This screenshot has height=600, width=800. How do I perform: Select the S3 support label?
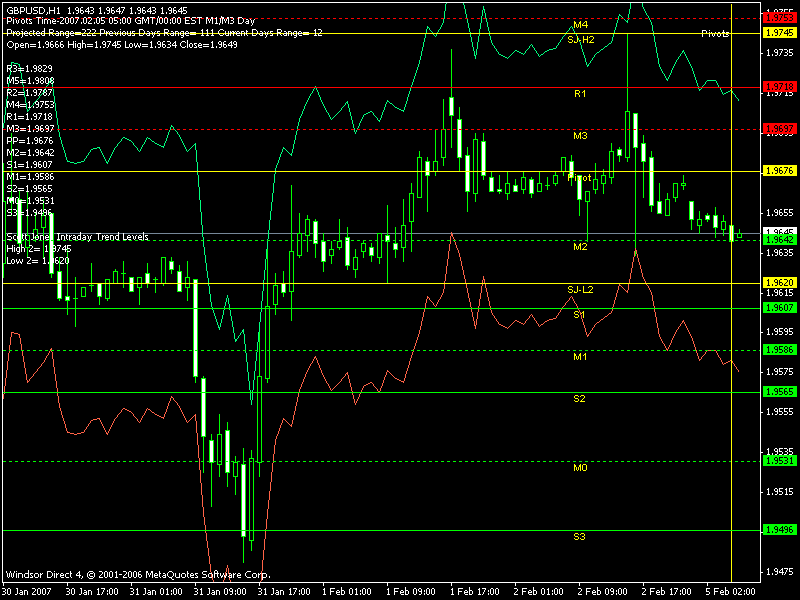[580, 537]
